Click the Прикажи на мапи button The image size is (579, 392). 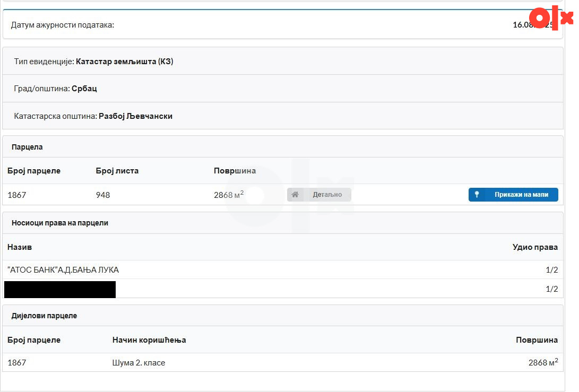[x=513, y=195]
